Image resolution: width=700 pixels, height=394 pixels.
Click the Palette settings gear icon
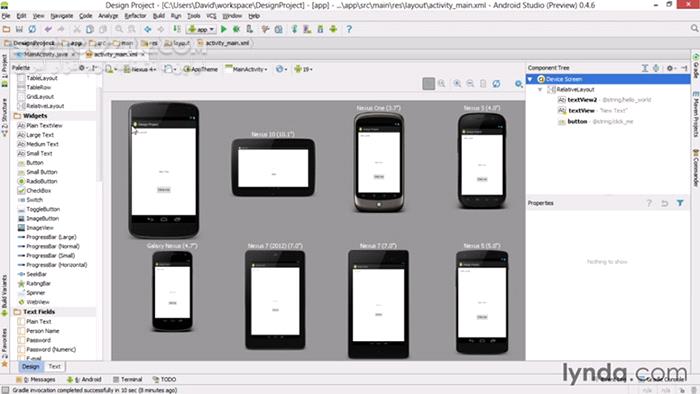pos(82,68)
